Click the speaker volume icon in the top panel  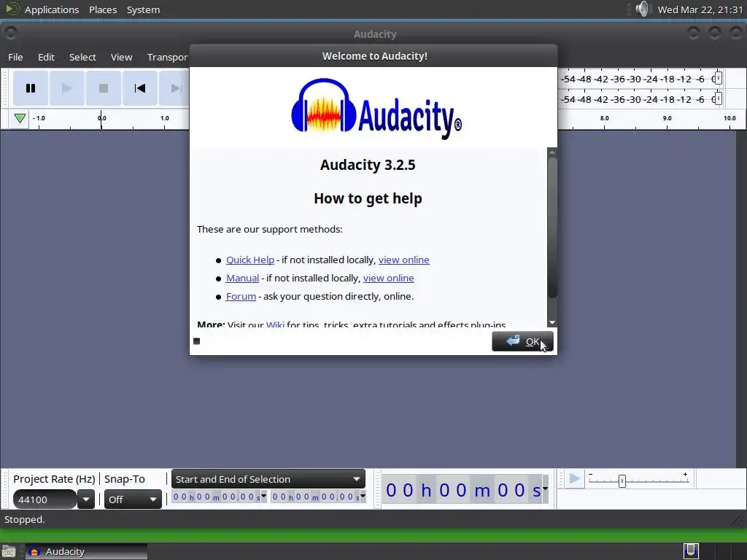(643, 9)
